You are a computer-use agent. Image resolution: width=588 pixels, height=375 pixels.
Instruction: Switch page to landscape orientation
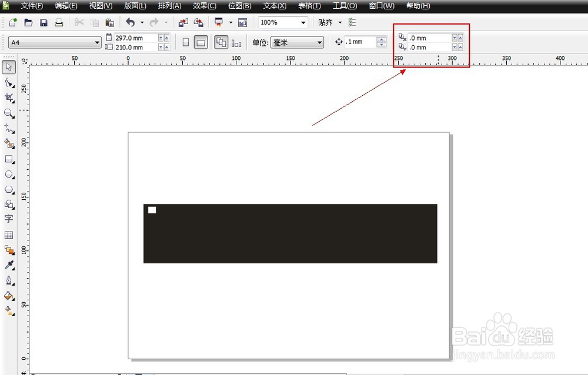click(x=201, y=42)
